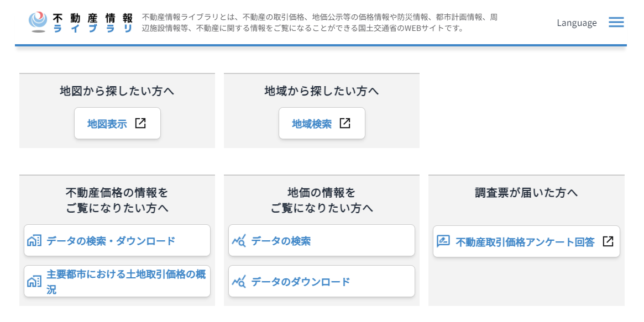Image resolution: width=644 pixels, height=322 pixels.
Task: Select 地価 データの検索 link
Action: (281, 241)
